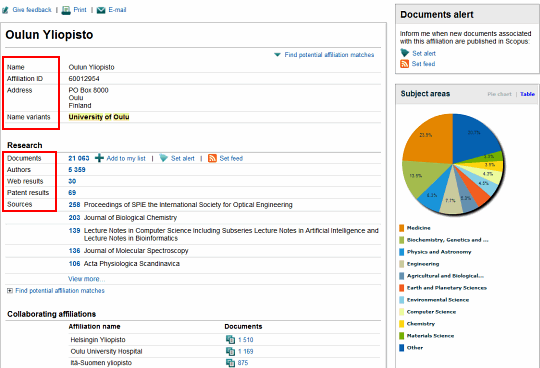Click Set feed link in Documents alert panel
The image size is (540, 368).
(423, 64)
